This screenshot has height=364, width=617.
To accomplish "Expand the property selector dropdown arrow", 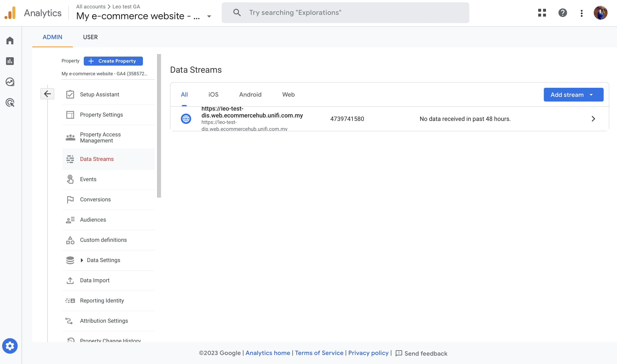I will [209, 16].
